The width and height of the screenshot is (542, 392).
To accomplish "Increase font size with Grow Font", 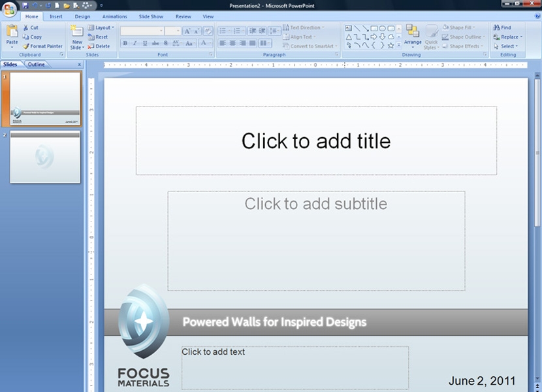I will pyautogui.click(x=187, y=31).
